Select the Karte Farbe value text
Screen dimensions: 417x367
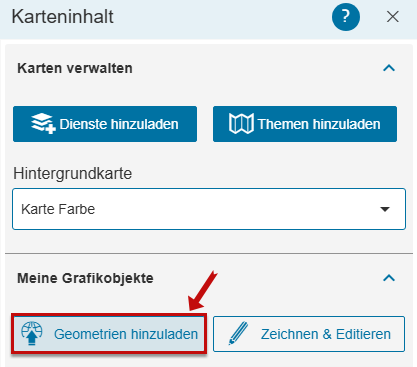tap(58, 209)
